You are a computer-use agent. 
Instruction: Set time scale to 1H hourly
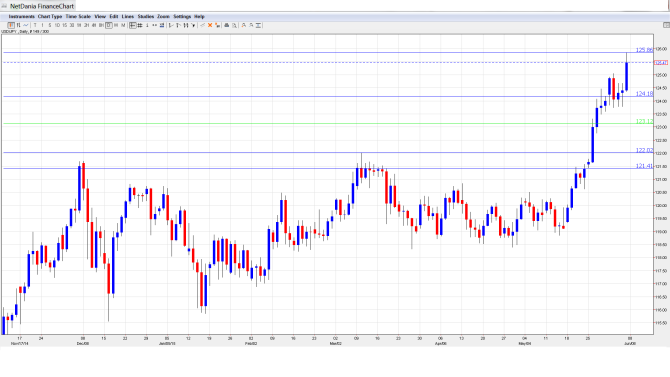(x=79, y=26)
